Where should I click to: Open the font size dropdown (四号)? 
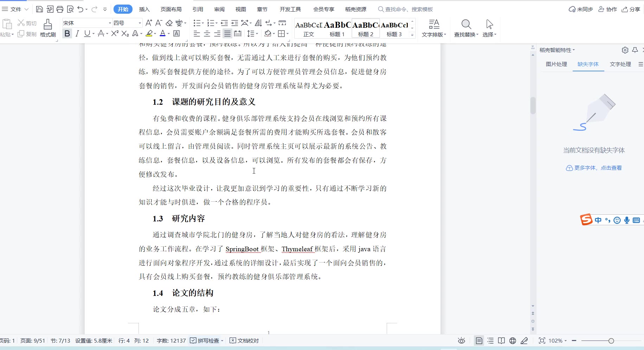click(x=140, y=23)
